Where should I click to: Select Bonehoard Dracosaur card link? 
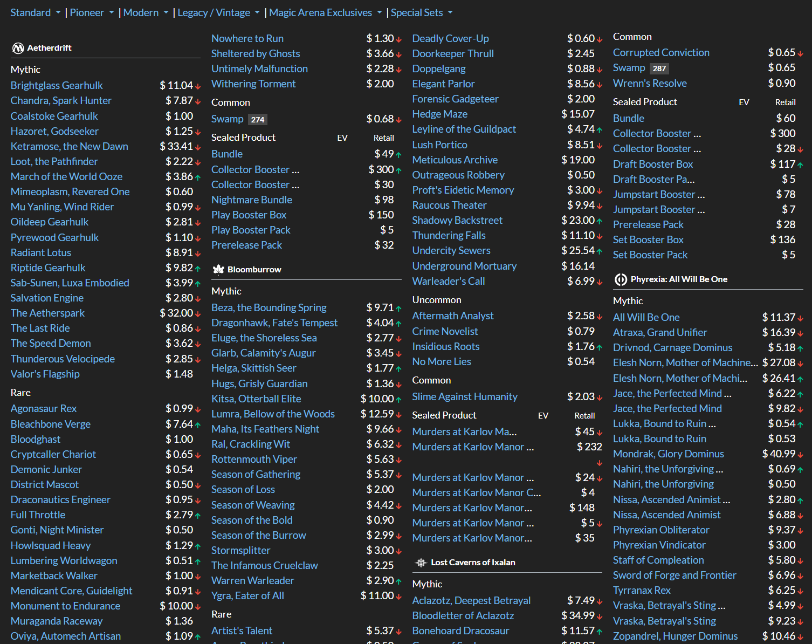460,631
